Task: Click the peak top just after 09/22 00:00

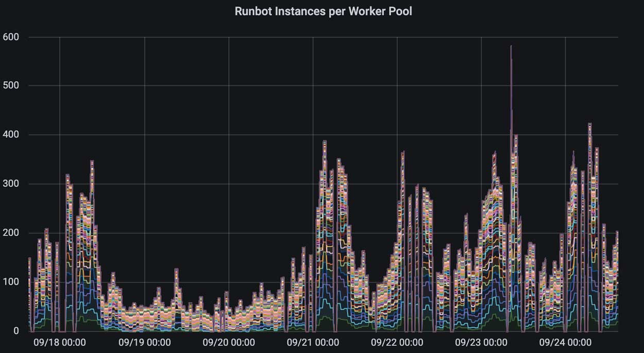Action: 403,152
